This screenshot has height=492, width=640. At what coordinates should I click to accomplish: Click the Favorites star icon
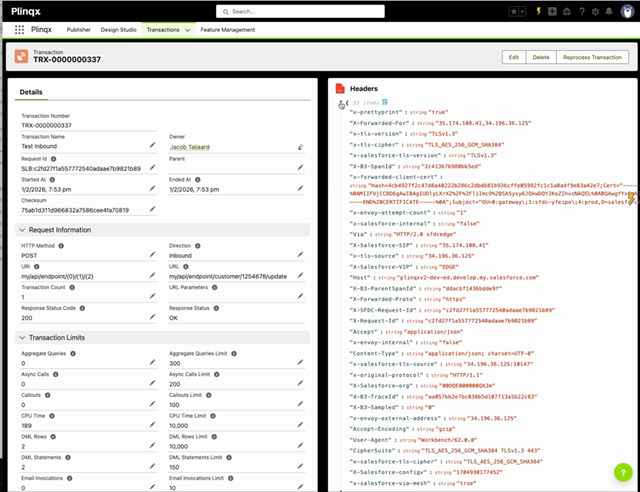pyautogui.click(x=513, y=11)
